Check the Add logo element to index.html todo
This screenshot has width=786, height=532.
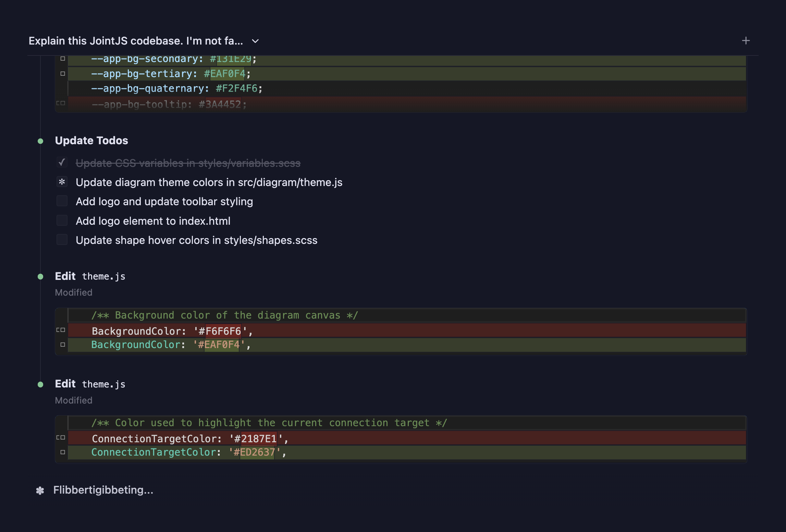[62, 221]
